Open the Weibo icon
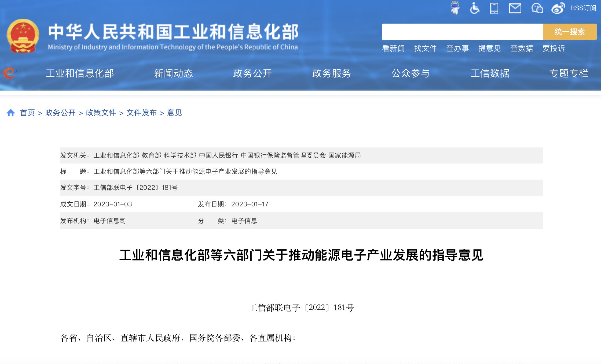Viewport: 601px width, 364px height. (x=558, y=8)
